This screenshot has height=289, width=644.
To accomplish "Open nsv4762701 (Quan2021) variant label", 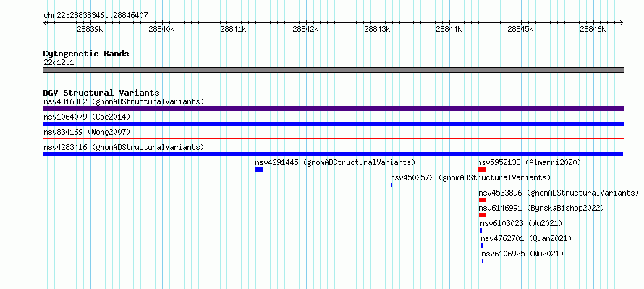I will point(526,238).
